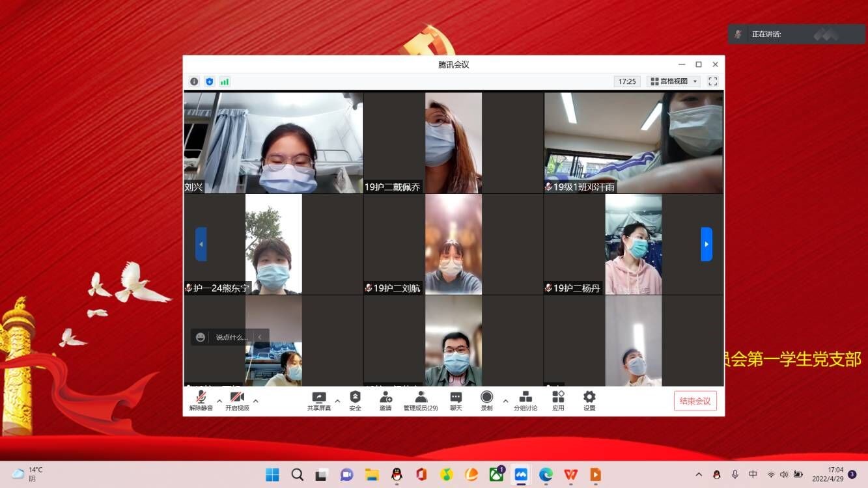
Task: Open the 聊天 chat panel
Action: point(456,400)
